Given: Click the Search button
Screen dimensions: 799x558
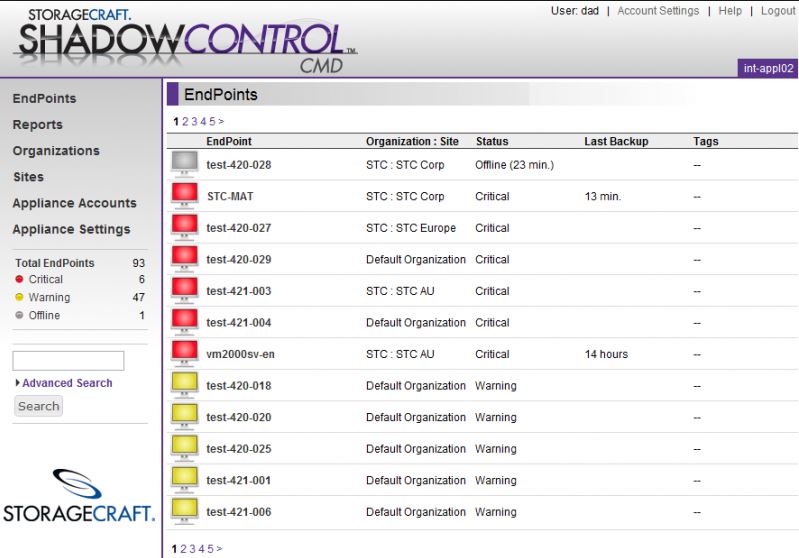Looking at the screenshot, I should coord(39,406).
